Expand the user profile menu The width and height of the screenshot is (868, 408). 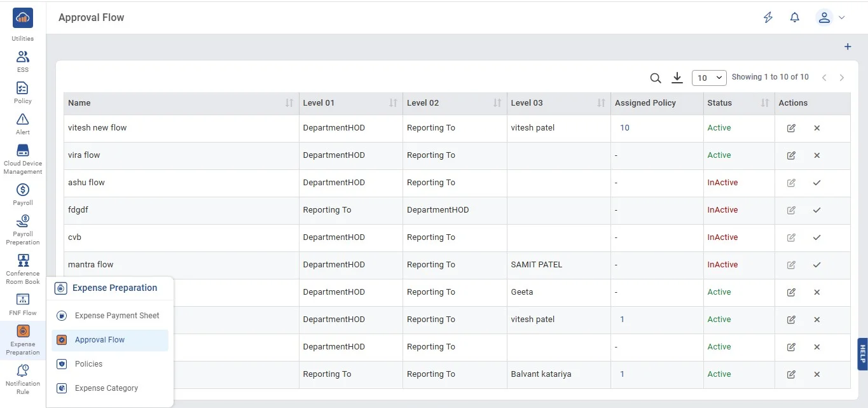point(830,18)
